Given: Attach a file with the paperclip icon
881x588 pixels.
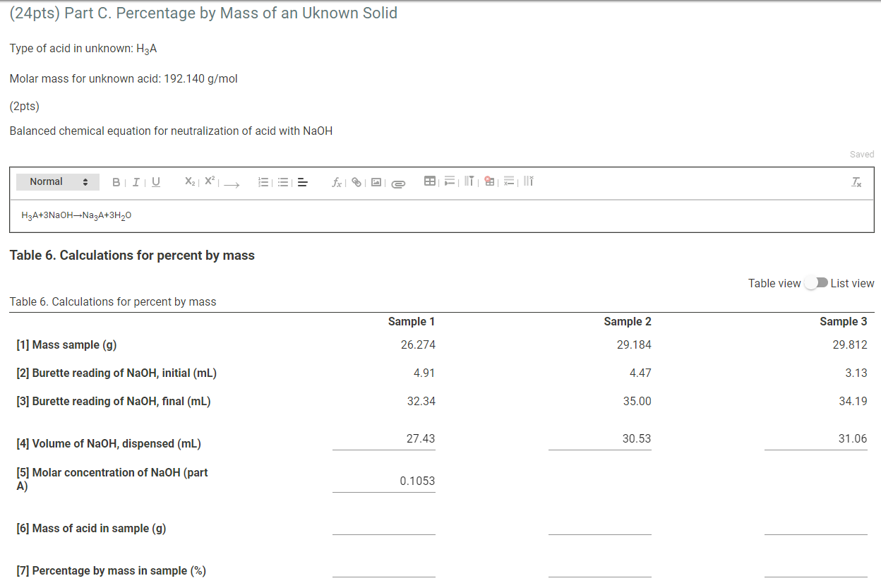Looking at the screenshot, I should 398,184.
